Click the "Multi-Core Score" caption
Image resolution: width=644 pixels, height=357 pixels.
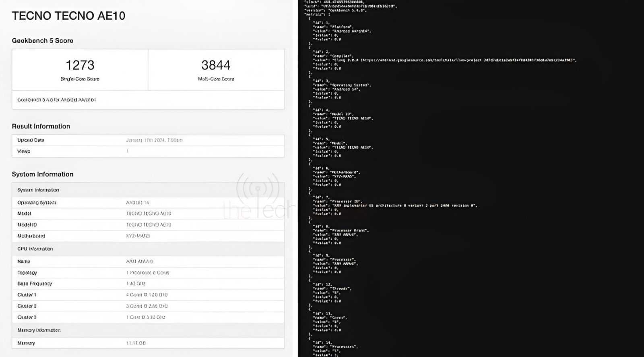tap(216, 79)
